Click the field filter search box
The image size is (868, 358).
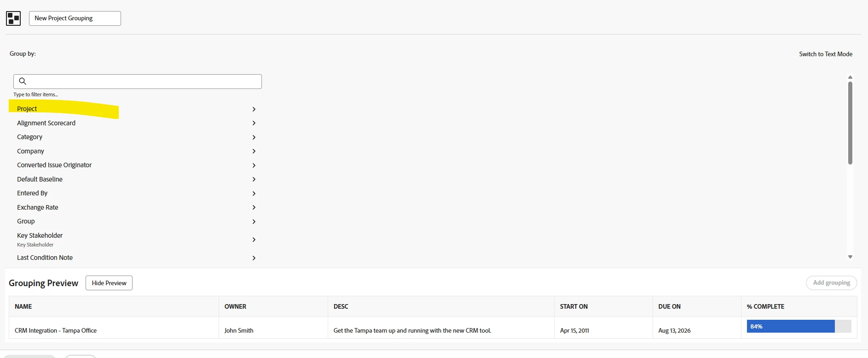coord(138,82)
